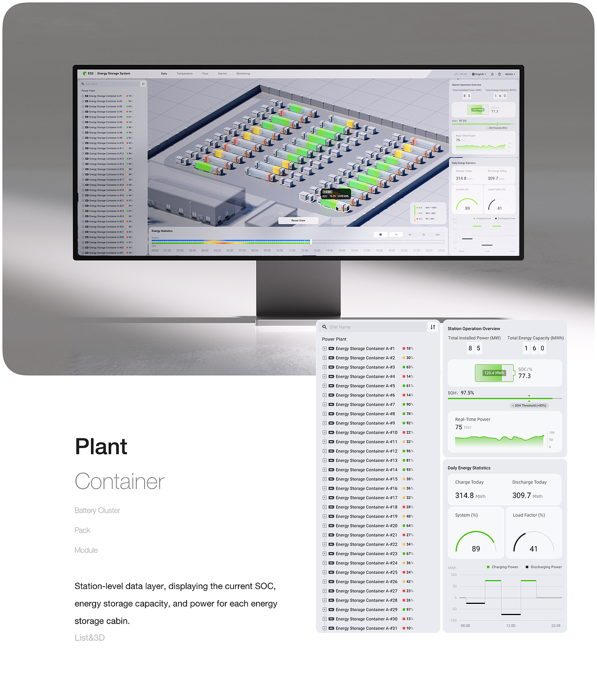The width and height of the screenshot is (597, 700).
Task: Click container icon of A-#3 in enlarged list
Action: point(331,367)
